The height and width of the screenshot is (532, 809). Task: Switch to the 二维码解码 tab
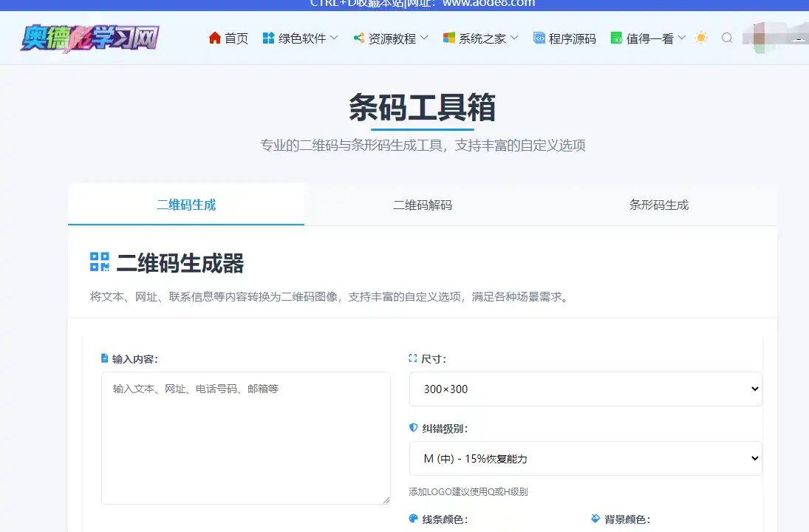pyautogui.click(x=422, y=205)
